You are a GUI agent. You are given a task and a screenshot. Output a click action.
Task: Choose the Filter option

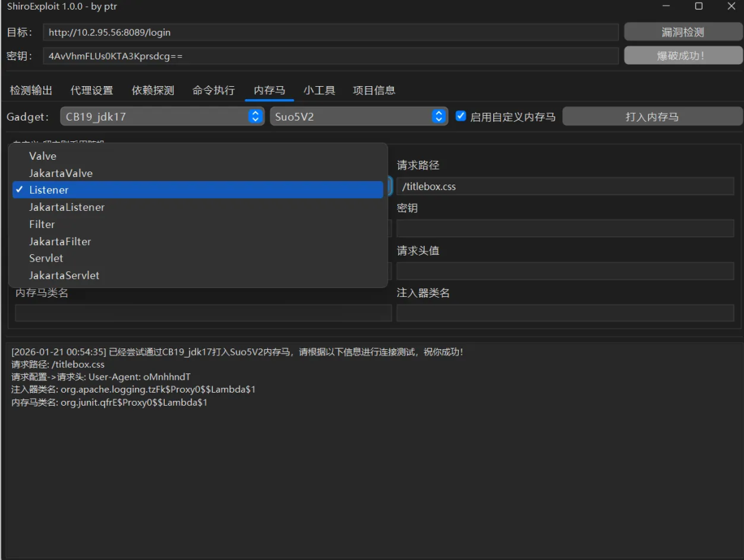(x=198, y=224)
